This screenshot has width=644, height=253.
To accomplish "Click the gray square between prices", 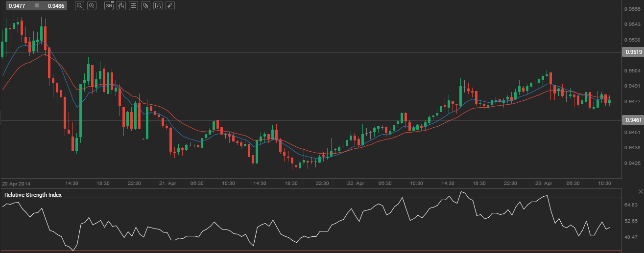I will pyautogui.click(x=36, y=6).
